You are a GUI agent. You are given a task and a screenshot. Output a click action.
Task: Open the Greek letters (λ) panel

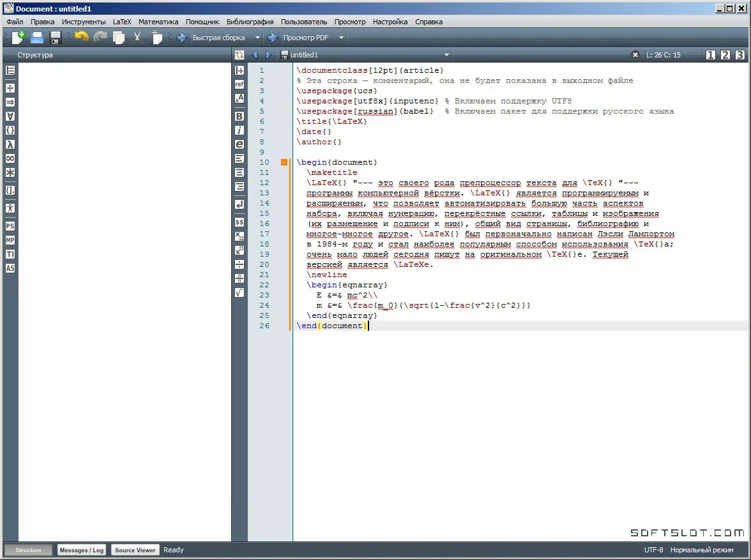point(10,144)
